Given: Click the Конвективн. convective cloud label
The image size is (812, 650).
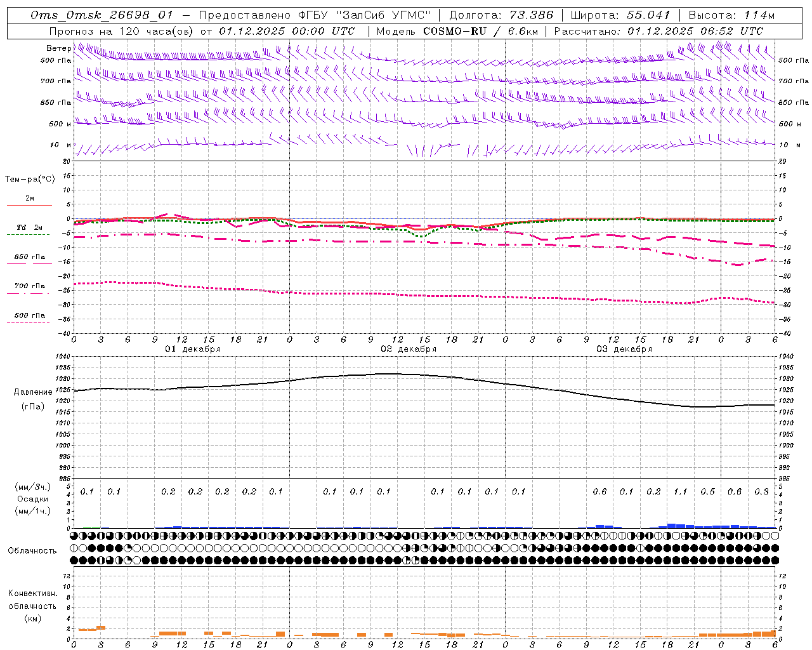Looking at the screenshot, I should (32, 594).
